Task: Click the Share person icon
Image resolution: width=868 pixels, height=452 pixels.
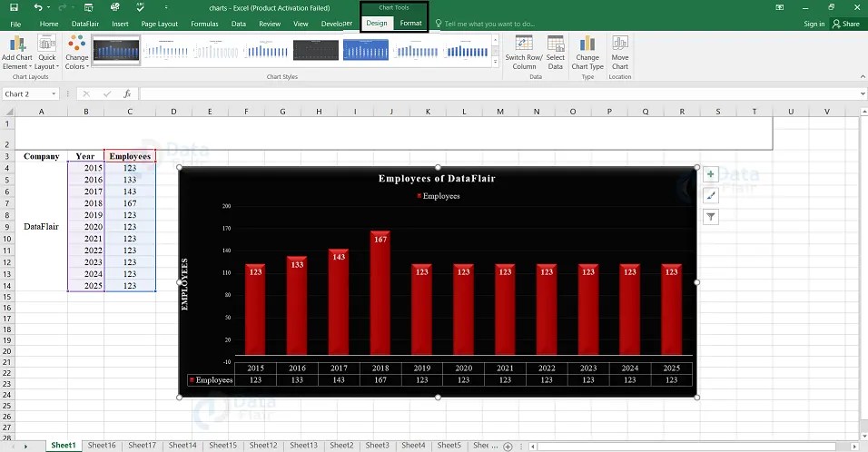Action: pyautogui.click(x=836, y=24)
